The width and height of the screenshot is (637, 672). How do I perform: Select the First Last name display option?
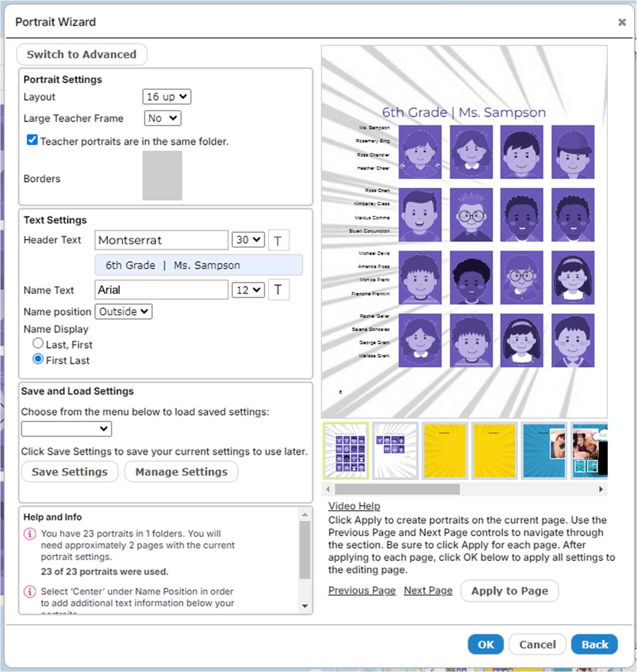pos(38,359)
